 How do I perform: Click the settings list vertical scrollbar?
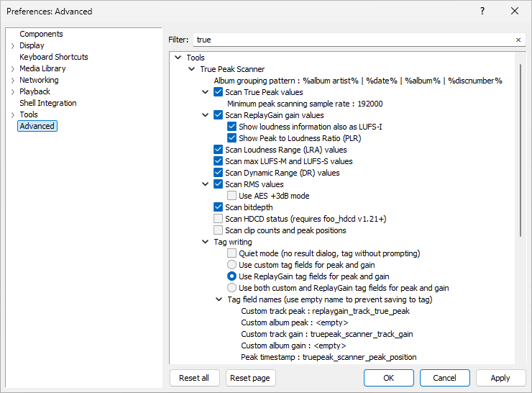click(520, 144)
